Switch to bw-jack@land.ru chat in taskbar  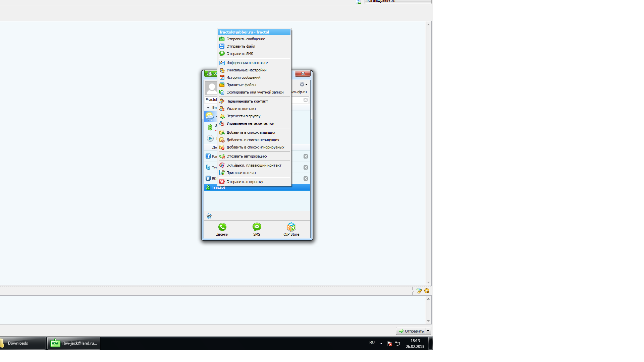click(74, 343)
